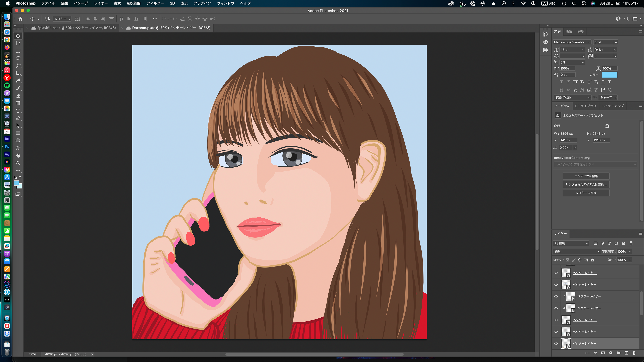Select the Magic Wand tool
This screenshot has height=362, width=644.
[x=18, y=66]
